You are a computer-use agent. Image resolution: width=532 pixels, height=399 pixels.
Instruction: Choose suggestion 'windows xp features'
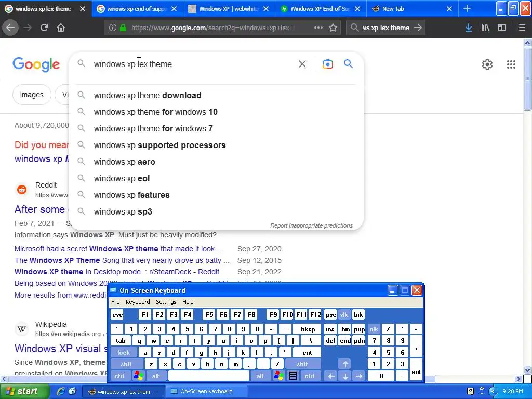pos(216,195)
